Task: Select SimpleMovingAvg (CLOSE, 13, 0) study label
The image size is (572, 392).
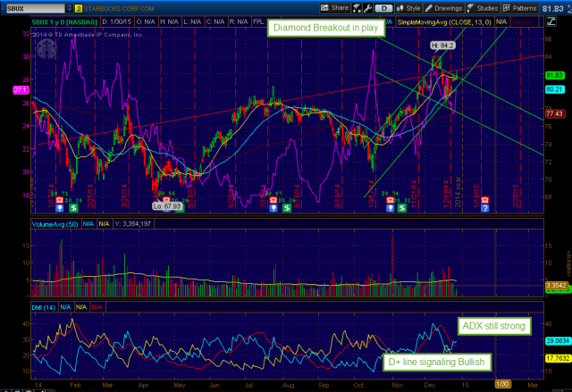Action: click(444, 22)
